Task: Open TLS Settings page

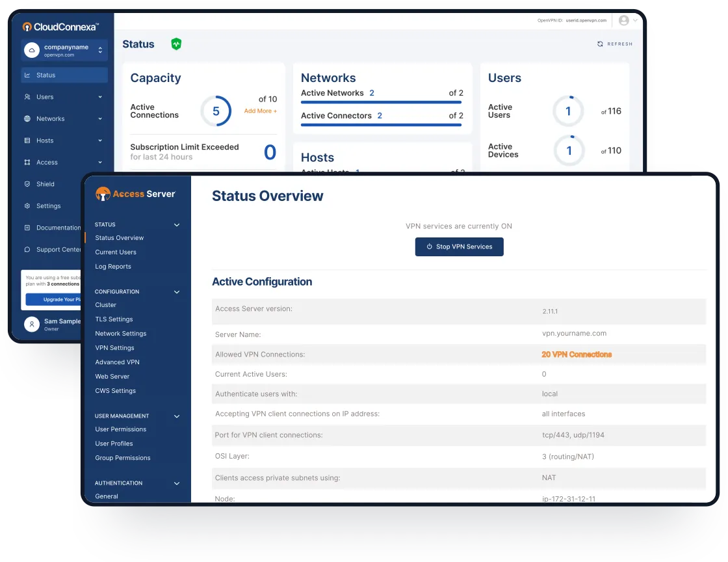Action: [x=114, y=319]
